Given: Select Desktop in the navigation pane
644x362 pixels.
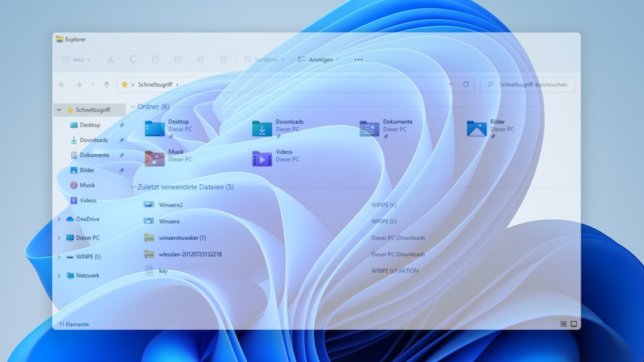Looking at the screenshot, I should click(x=90, y=125).
